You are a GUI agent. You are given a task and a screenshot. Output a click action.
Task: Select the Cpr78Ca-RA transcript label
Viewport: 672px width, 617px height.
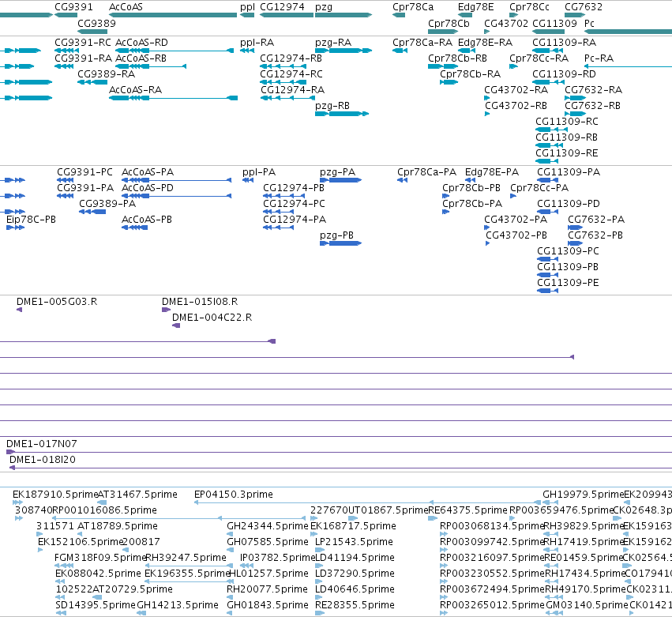pos(422,43)
